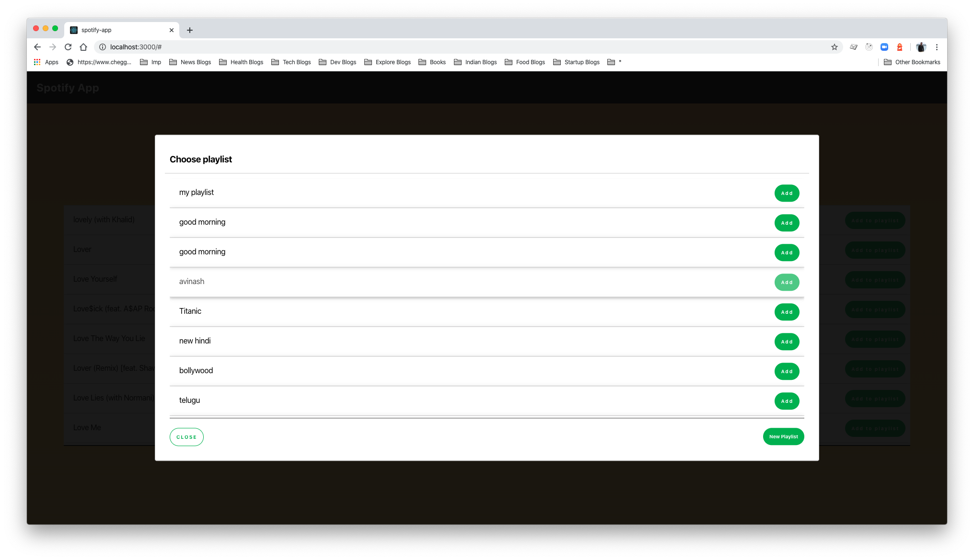Click the 'CLOSE' button
The height and width of the screenshot is (560, 974).
coord(186,436)
